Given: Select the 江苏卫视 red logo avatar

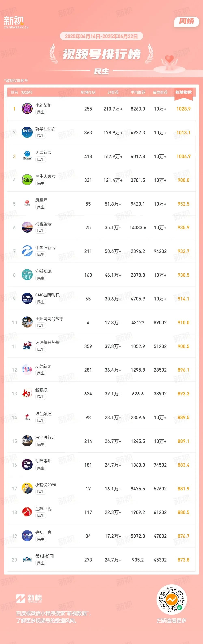Looking at the screenshot, I should tap(27, 512).
